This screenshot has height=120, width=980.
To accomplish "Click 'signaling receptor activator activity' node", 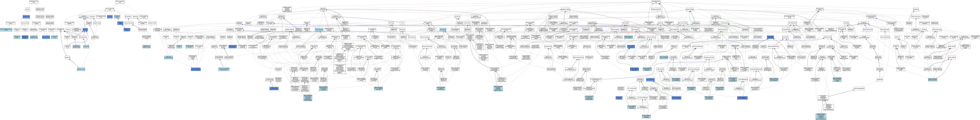I will pyautogui.click(x=50, y=23).
